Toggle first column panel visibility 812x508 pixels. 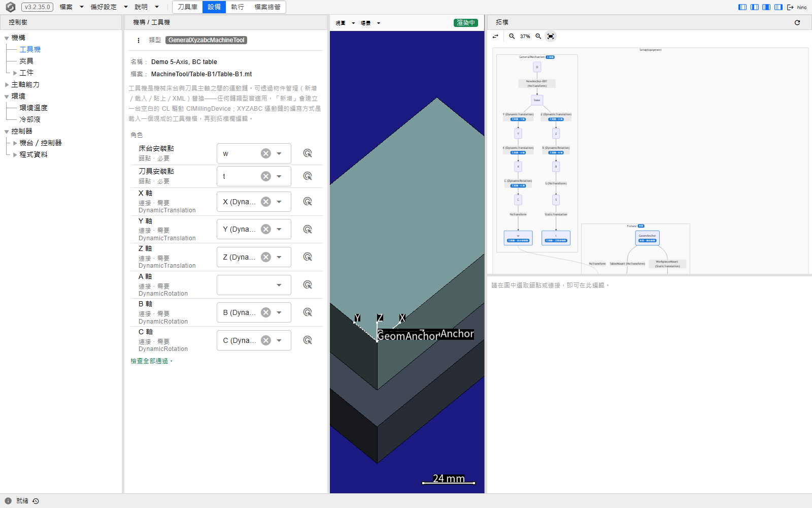click(x=742, y=7)
